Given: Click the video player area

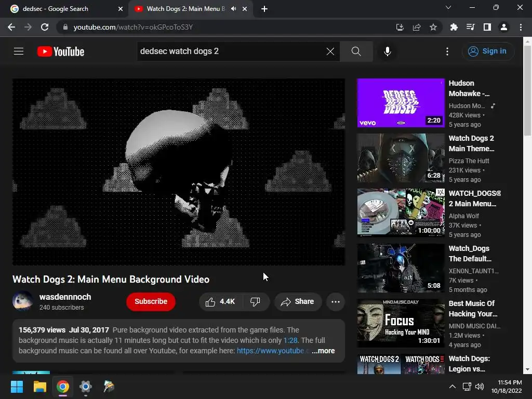Looking at the screenshot, I should 179,171.
